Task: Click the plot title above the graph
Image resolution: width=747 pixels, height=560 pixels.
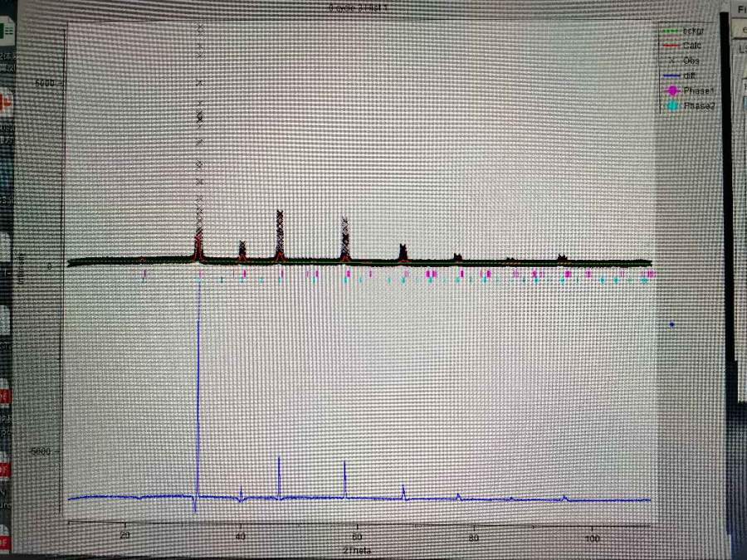Action: point(359,7)
